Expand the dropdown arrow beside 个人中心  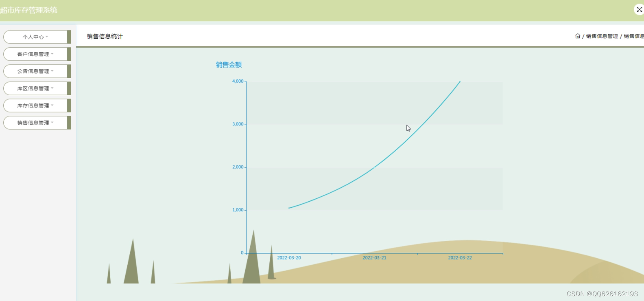pos(47,37)
